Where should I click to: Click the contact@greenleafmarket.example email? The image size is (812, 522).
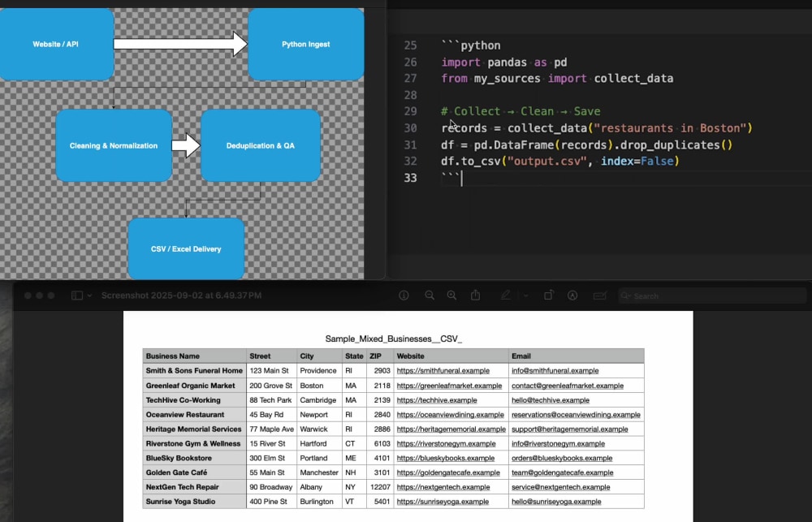pos(567,386)
